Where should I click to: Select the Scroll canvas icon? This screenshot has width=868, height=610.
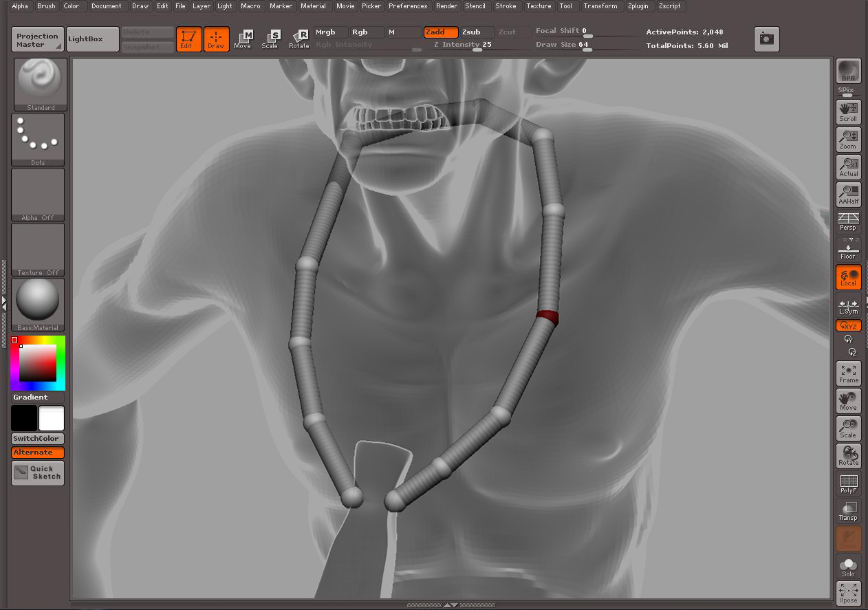(848, 111)
